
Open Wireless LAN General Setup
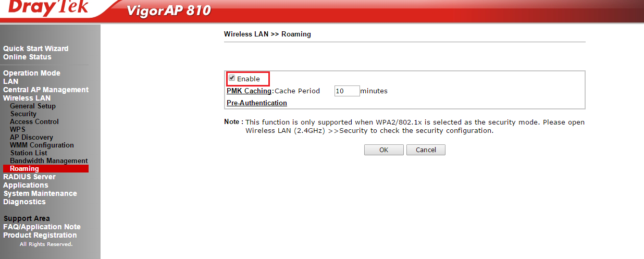[33, 106]
